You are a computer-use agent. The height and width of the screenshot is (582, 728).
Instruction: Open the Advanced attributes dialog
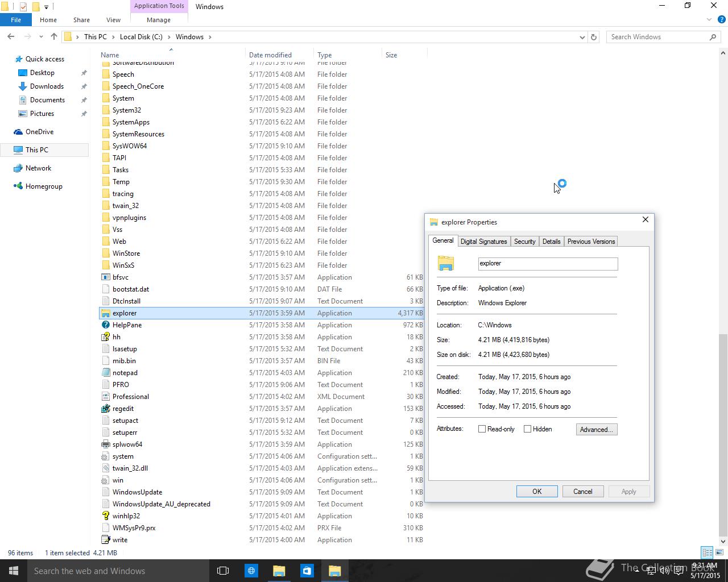pos(597,430)
